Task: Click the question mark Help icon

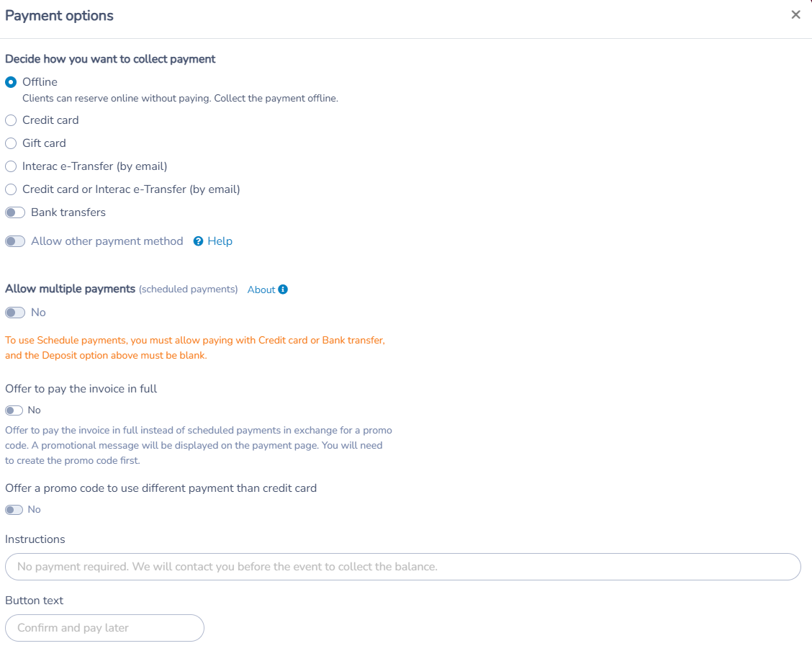Action: tap(199, 241)
